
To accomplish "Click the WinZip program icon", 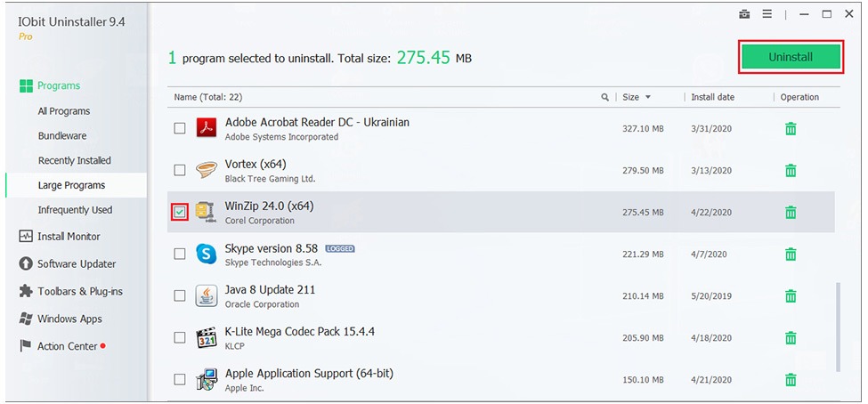I will pos(206,212).
